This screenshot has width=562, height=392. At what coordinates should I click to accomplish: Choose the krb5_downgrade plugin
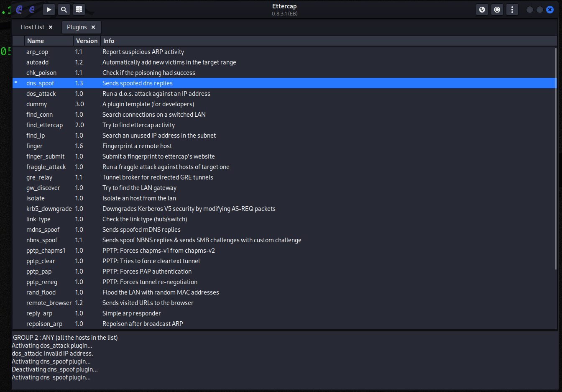pos(284,209)
